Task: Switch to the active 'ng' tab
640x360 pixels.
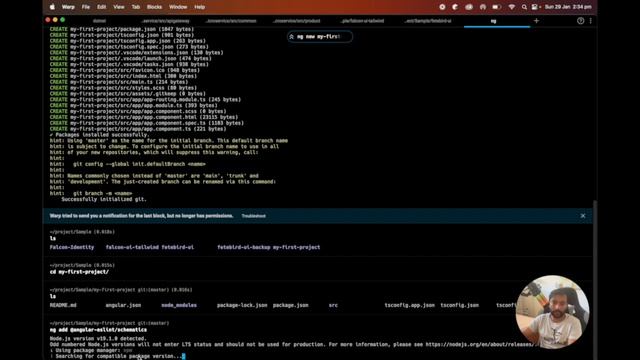Action: (493, 21)
